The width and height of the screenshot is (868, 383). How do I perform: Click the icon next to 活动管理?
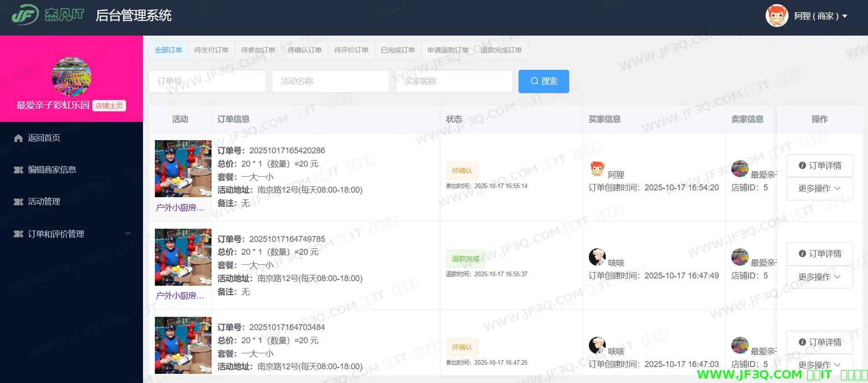tap(18, 202)
